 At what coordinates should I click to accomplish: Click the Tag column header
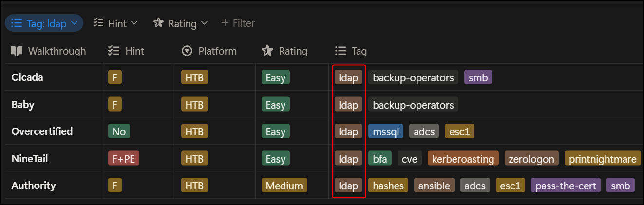pos(351,51)
